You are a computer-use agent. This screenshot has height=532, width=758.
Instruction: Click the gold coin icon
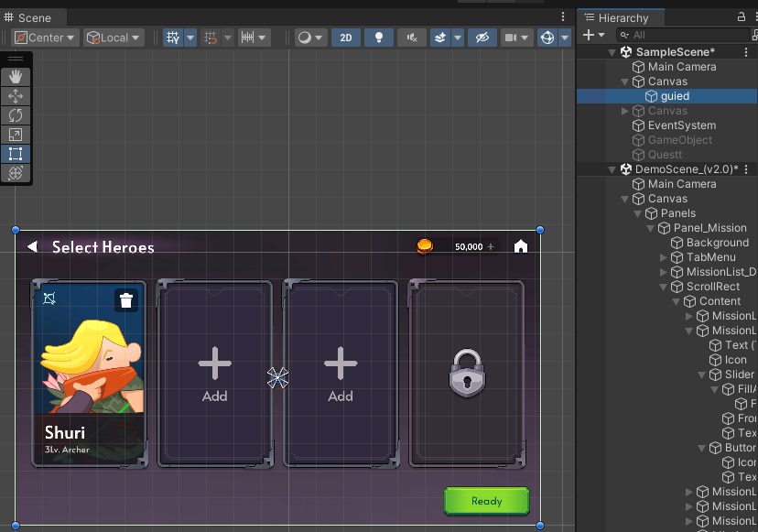425,246
